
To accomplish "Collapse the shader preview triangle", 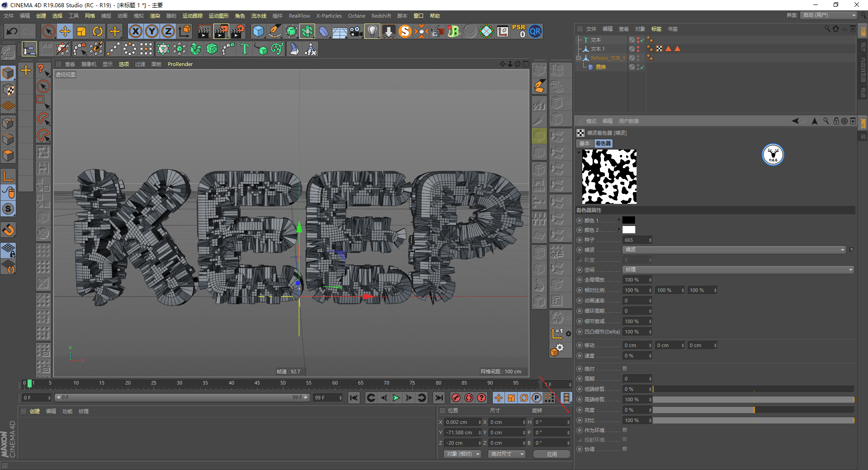I will (579, 152).
